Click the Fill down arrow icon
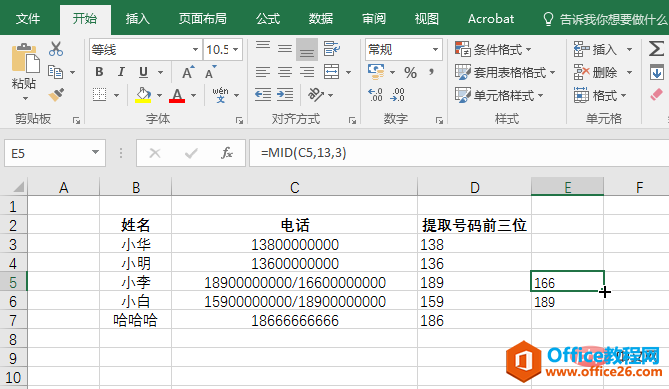 (657, 72)
